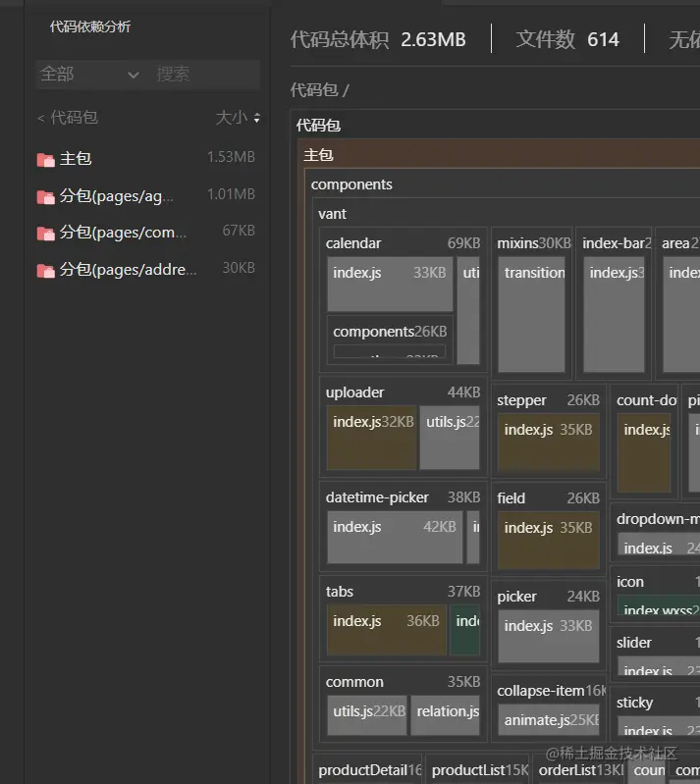Click animate.js 25KB tile
The width and height of the screenshot is (700, 784).
[x=549, y=720]
